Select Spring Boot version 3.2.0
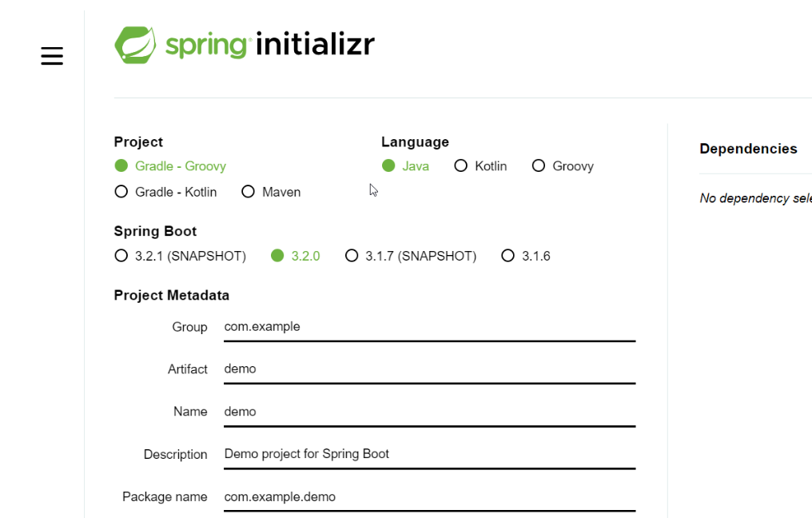 tap(296, 256)
